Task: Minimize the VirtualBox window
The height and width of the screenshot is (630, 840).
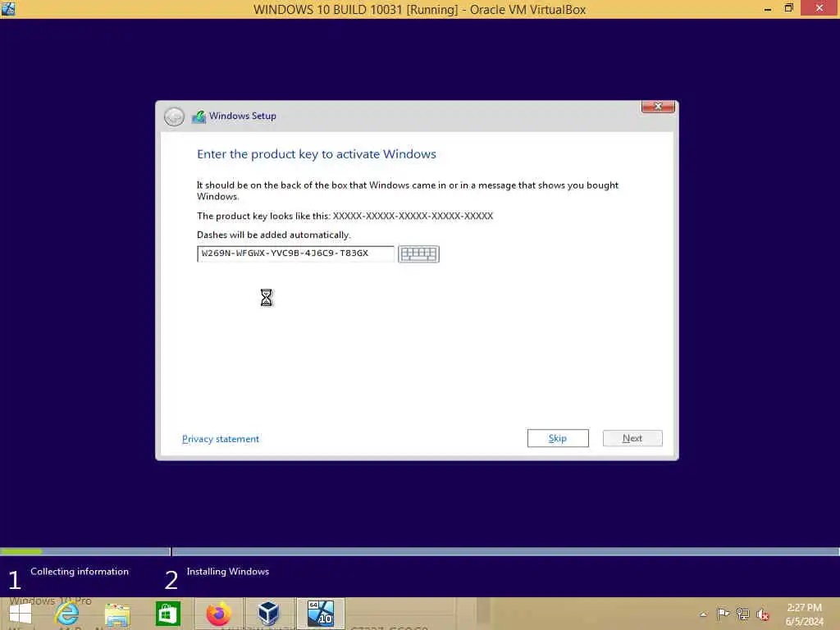Action: pos(768,8)
